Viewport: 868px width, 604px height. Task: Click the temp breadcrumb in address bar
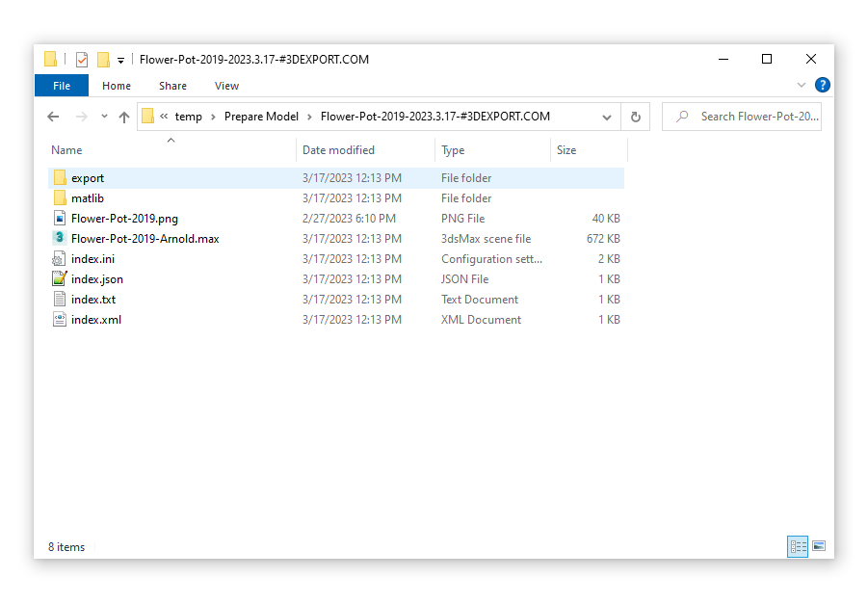[188, 117]
